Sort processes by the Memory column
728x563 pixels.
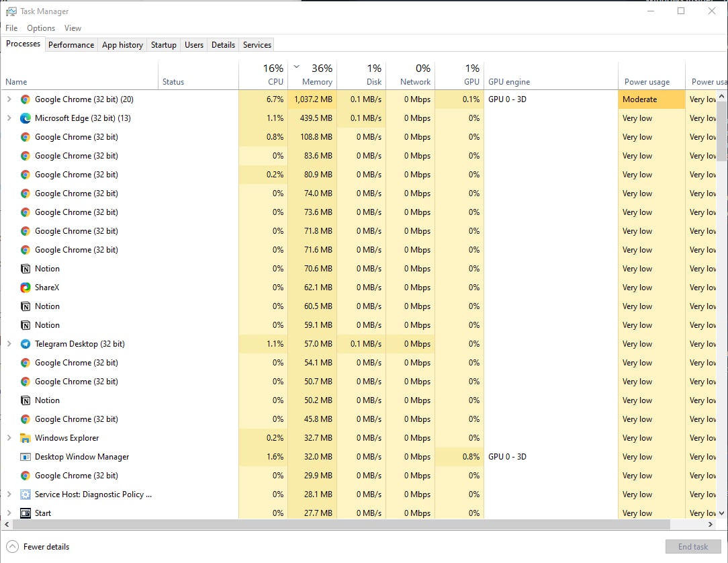312,76
